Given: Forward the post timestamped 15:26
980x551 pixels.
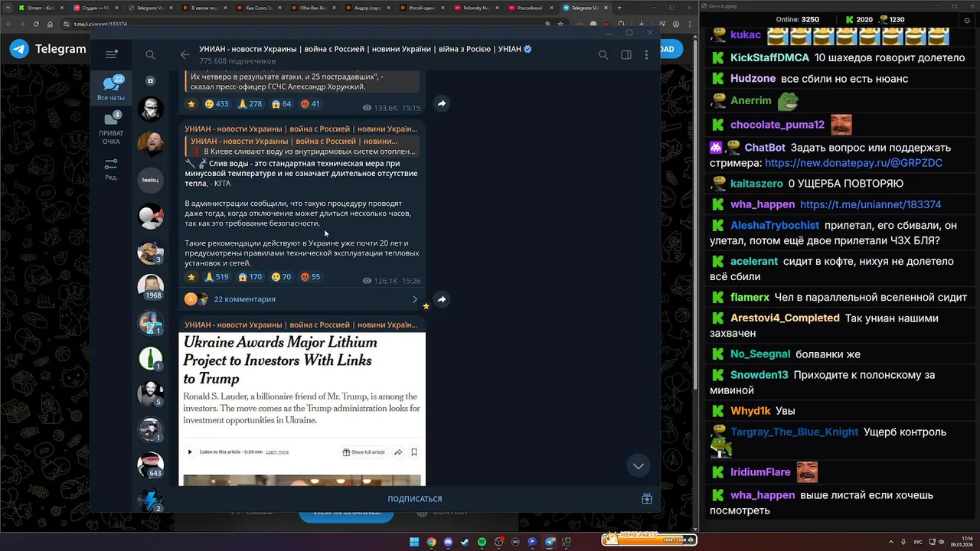Looking at the screenshot, I should point(442,299).
